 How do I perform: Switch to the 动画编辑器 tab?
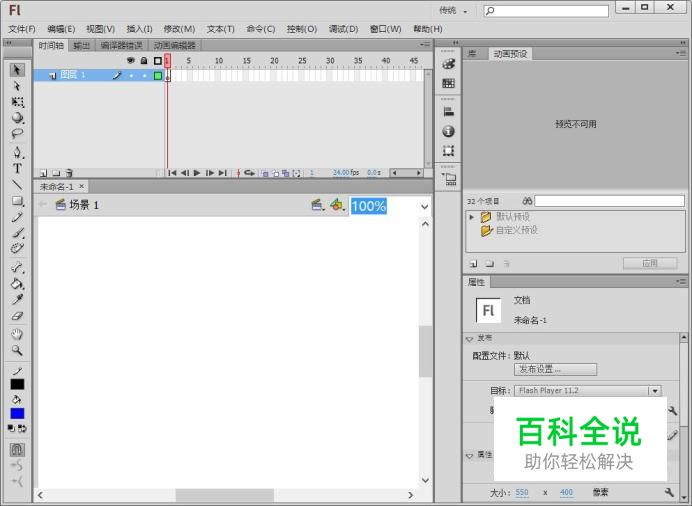click(x=175, y=45)
